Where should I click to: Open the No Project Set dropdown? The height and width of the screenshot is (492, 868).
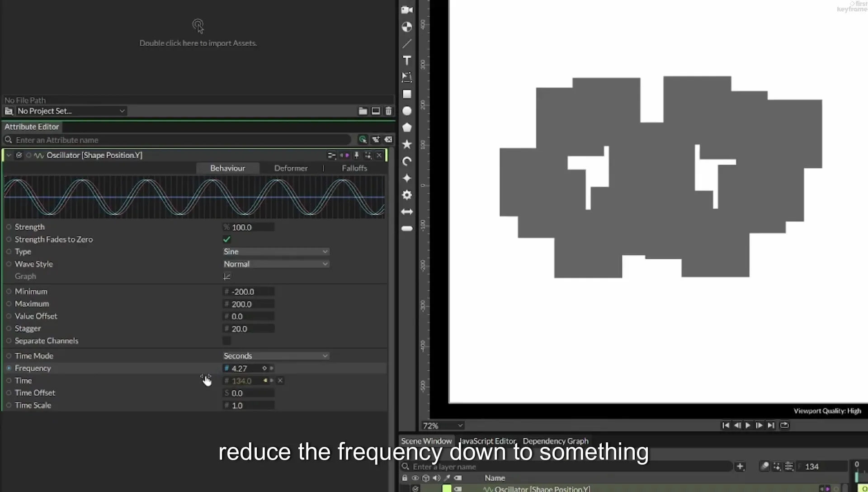click(71, 111)
